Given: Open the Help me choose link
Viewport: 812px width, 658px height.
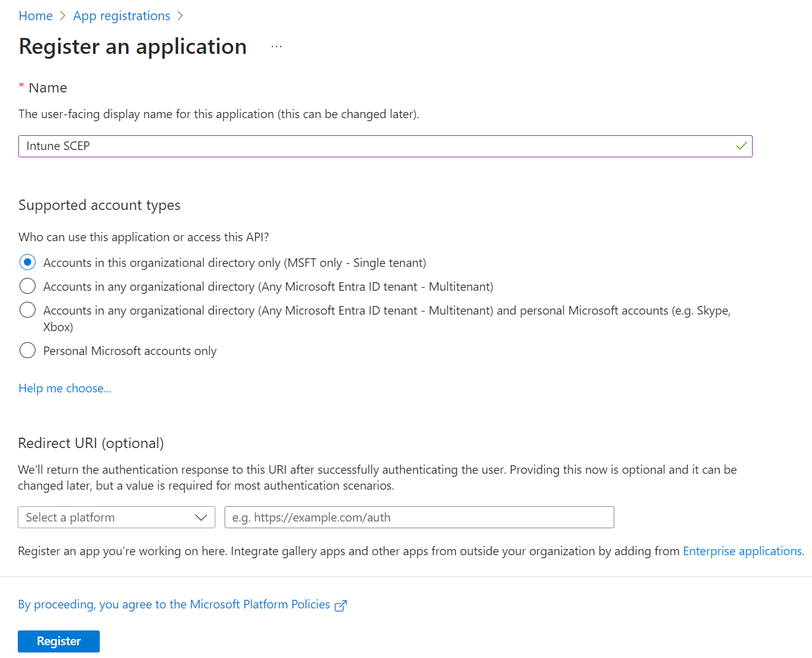Looking at the screenshot, I should point(65,388).
